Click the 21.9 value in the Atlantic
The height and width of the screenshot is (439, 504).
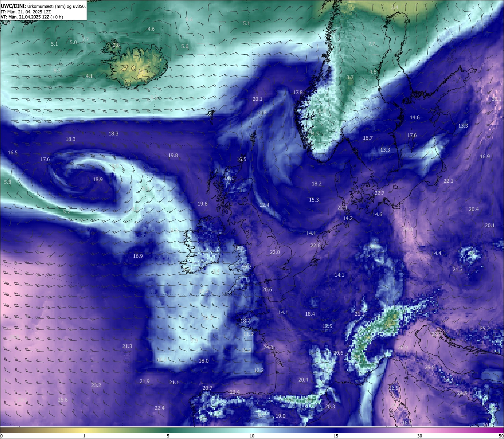(x=145, y=382)
